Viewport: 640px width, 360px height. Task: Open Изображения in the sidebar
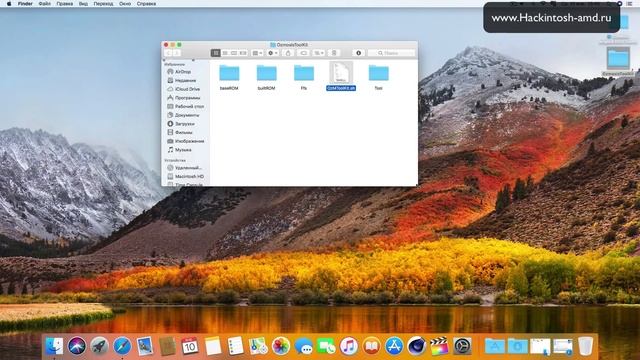[187, 141]
